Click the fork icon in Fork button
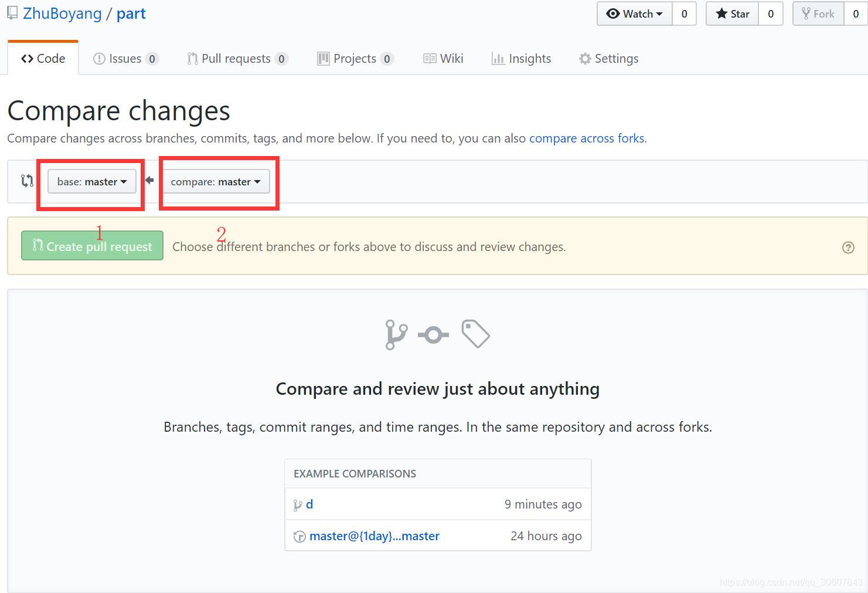 [x=806, y=13]
